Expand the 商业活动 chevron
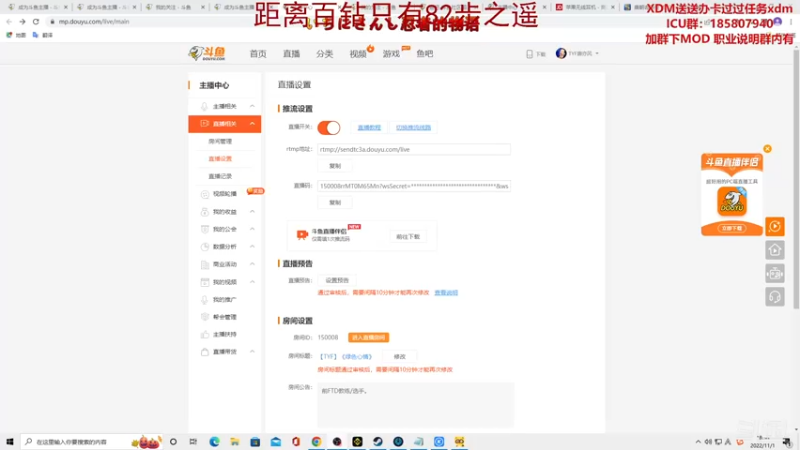 pyautogui.click(x=252, y=264)
